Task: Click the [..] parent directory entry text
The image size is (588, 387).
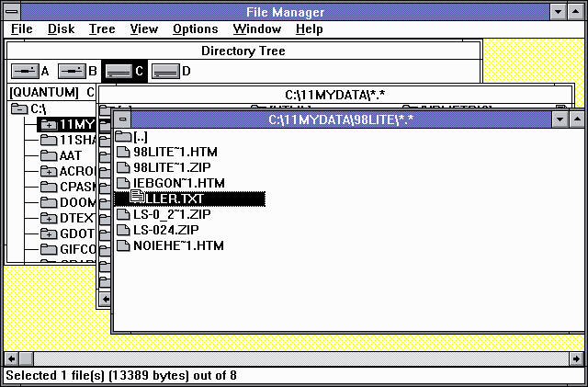Action: 141,137
